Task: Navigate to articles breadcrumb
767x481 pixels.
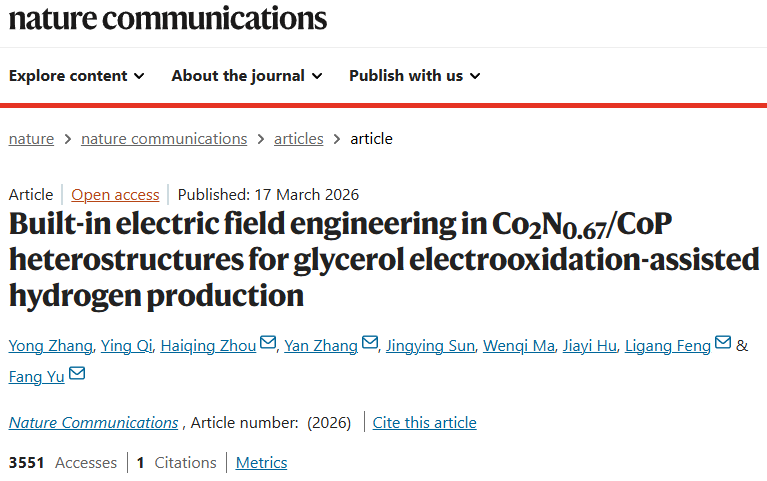Action: tap(299, 139)
